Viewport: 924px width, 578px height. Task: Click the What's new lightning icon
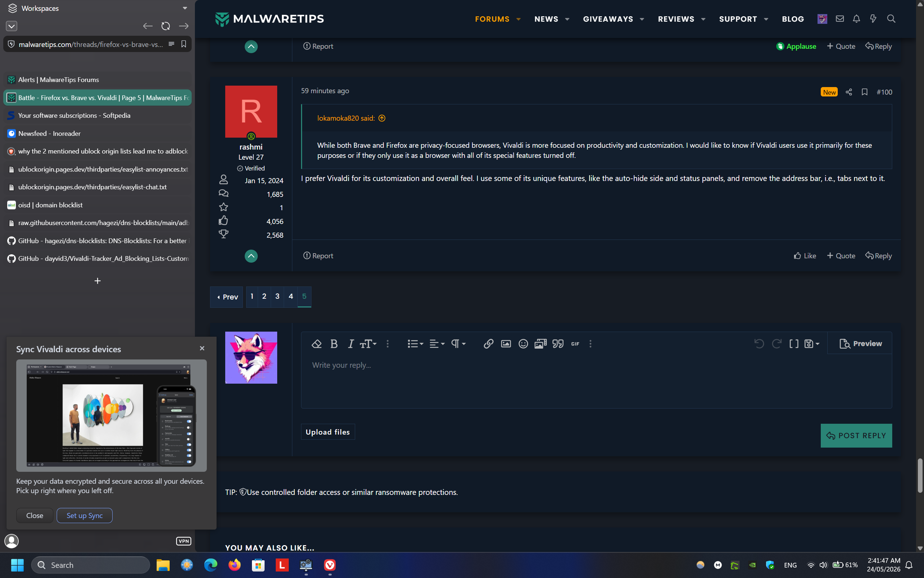(x=873, y=19)
